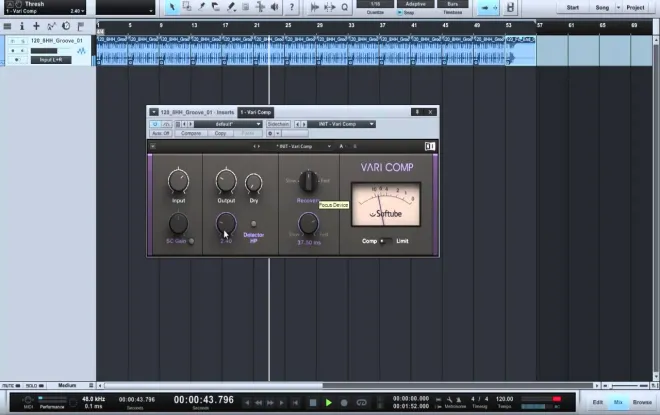Select the A preset slot in Vari Comp
Image resolution: width=660 pixels, height=415 pixels.
[341, 146]
